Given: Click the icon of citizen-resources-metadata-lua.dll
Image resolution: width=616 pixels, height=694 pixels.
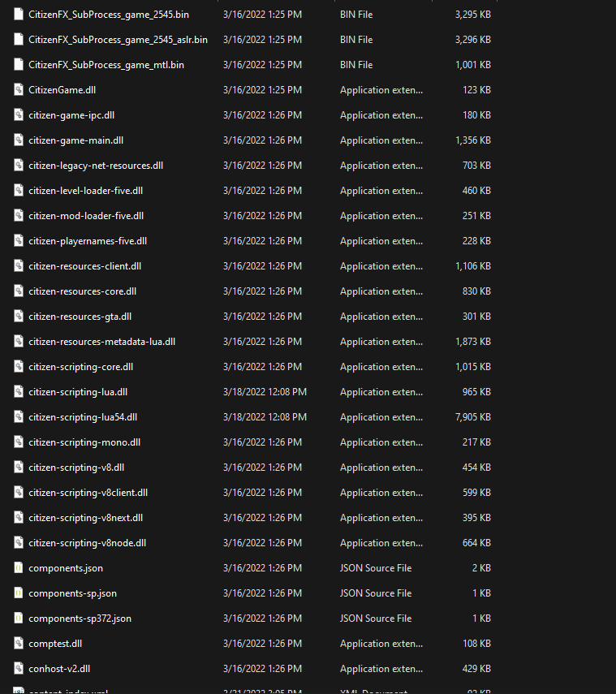Looking at the screenshot, I should coord(19,341).
